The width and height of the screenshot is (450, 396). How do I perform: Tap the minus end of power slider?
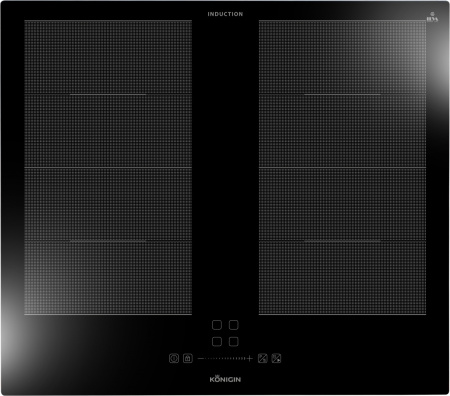coord(201,358)
